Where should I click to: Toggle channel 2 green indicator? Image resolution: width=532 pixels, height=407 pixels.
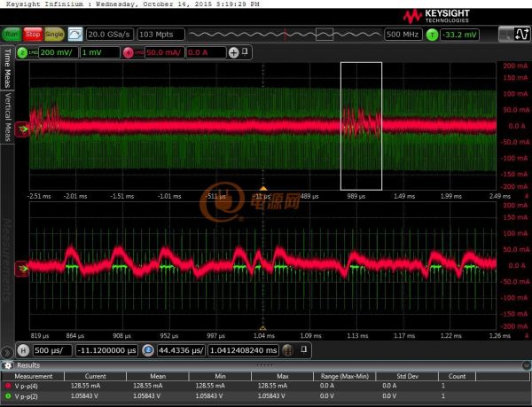tap(22, 52)
